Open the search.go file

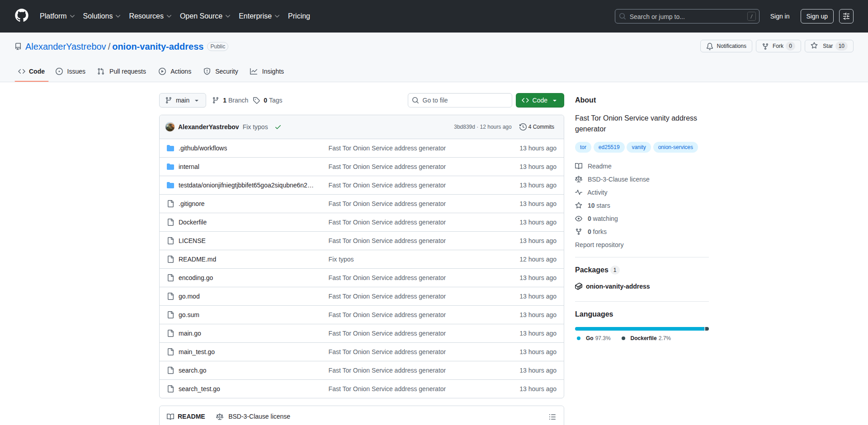(x=192, y=370)
